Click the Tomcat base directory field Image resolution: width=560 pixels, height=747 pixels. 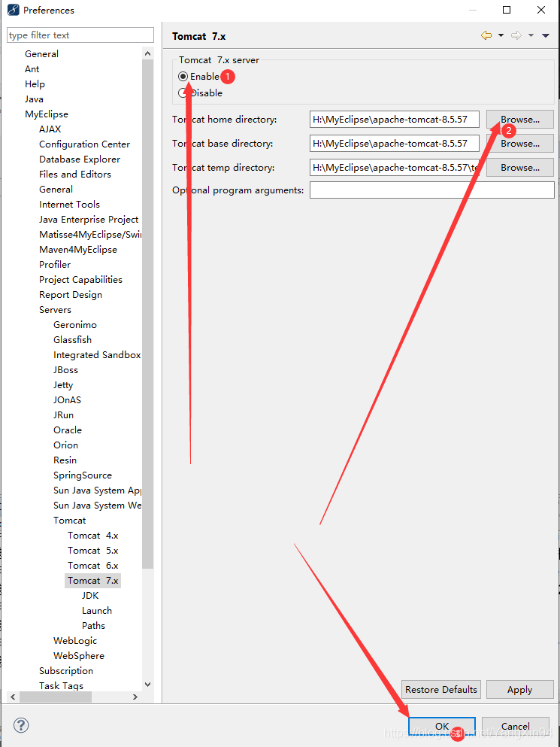tap(395, 144)
